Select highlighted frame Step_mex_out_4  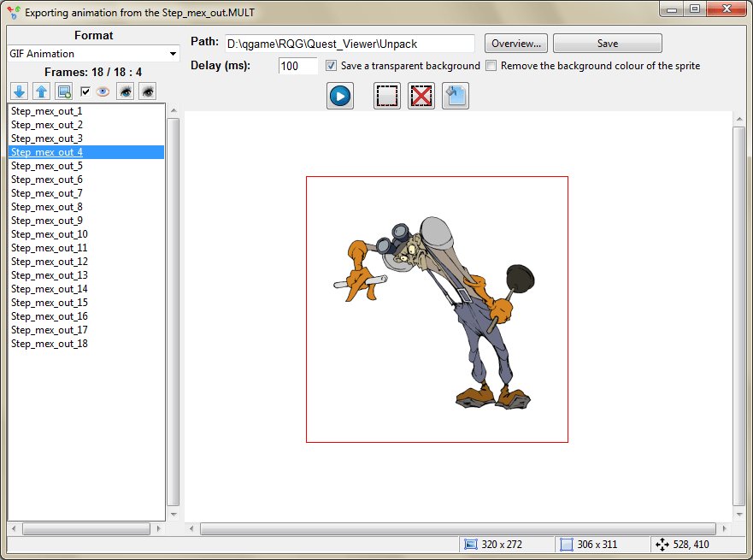[x=86, y=152]
